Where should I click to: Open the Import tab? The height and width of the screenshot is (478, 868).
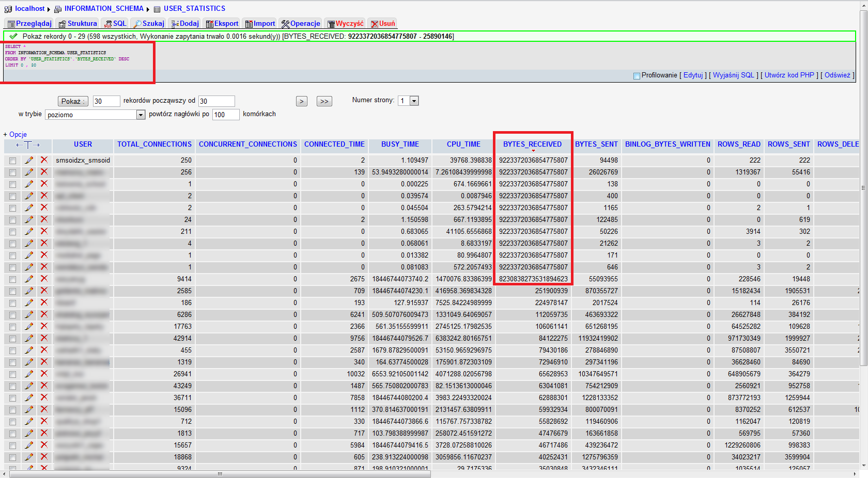click(260, 24)
